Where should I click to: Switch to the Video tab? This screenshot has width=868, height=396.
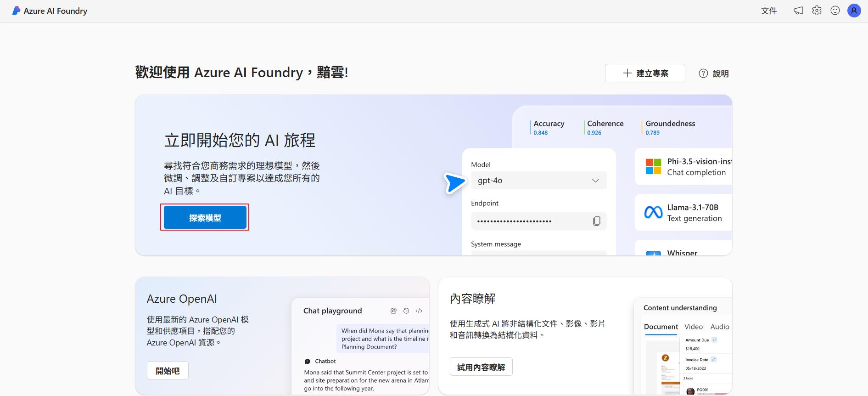point(693,327)
